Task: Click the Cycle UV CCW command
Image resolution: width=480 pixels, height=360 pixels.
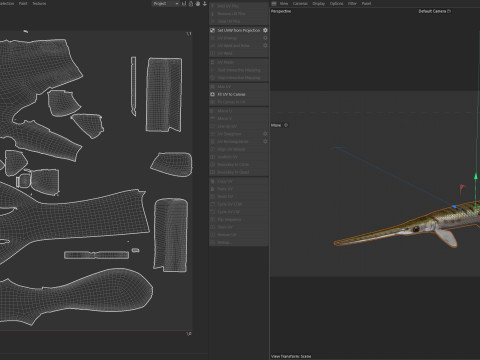Action: click(239, 204)
